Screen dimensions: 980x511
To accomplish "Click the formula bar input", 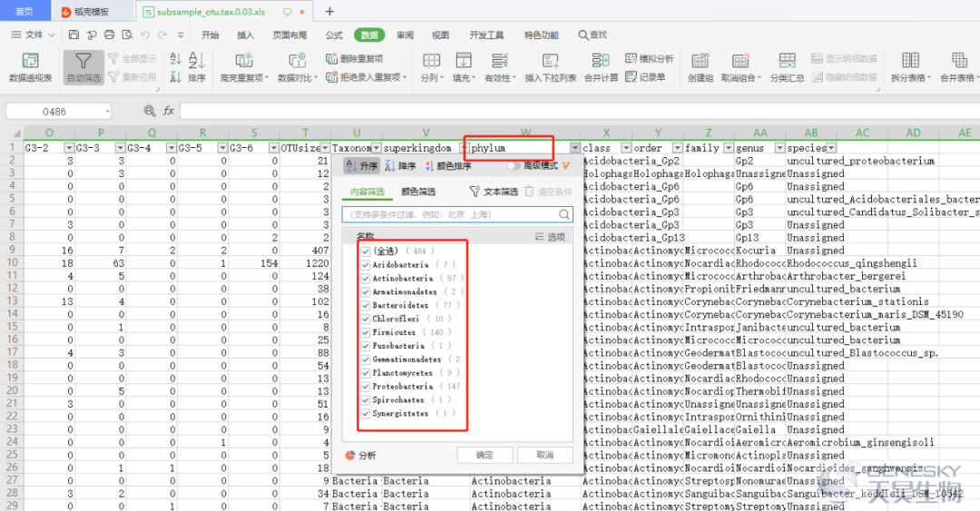I will pyautogui.click(x=579, y=112).
